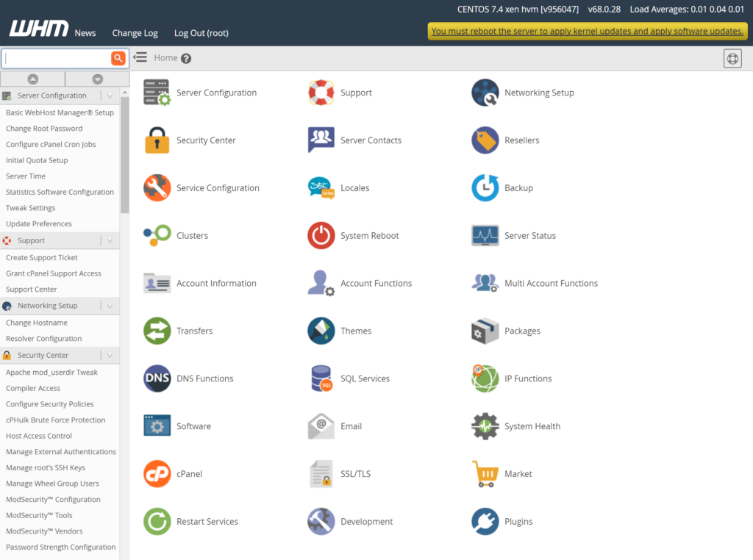Click the Backup clock icon
Image resolution: width=753 pixels, height=560 pixels.
tap(485, 188)
